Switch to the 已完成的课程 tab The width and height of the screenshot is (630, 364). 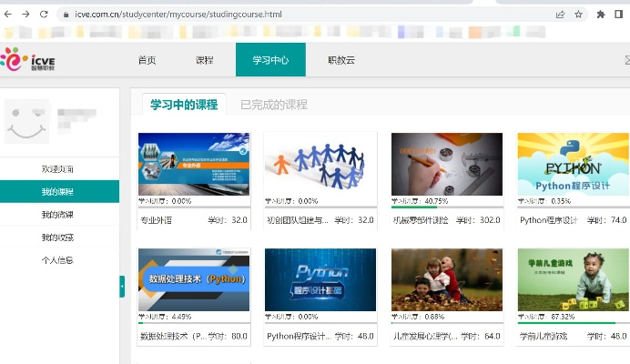[274, 105]
